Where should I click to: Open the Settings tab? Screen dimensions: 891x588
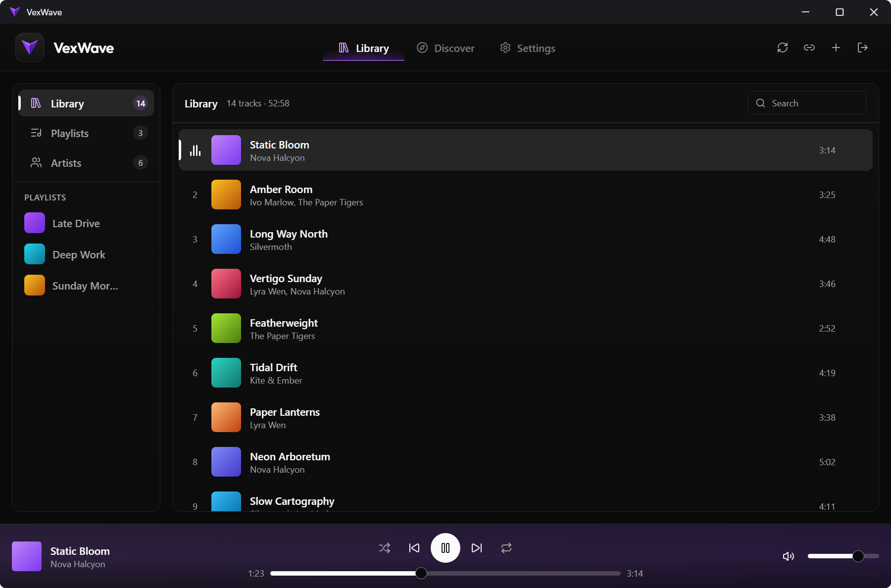tap(528, 48)
